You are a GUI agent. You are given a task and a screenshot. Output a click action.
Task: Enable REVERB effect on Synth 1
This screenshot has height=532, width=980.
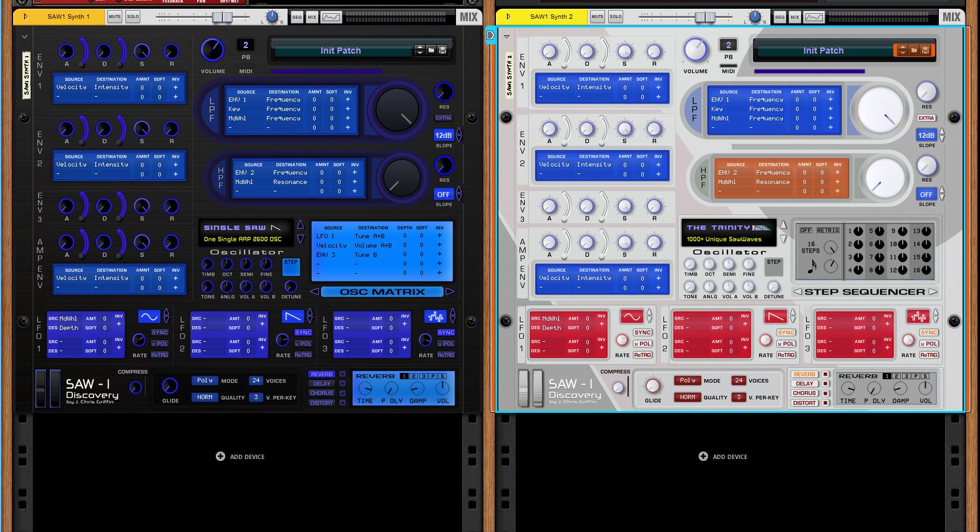pyautogui.click(x=321, y=374)
